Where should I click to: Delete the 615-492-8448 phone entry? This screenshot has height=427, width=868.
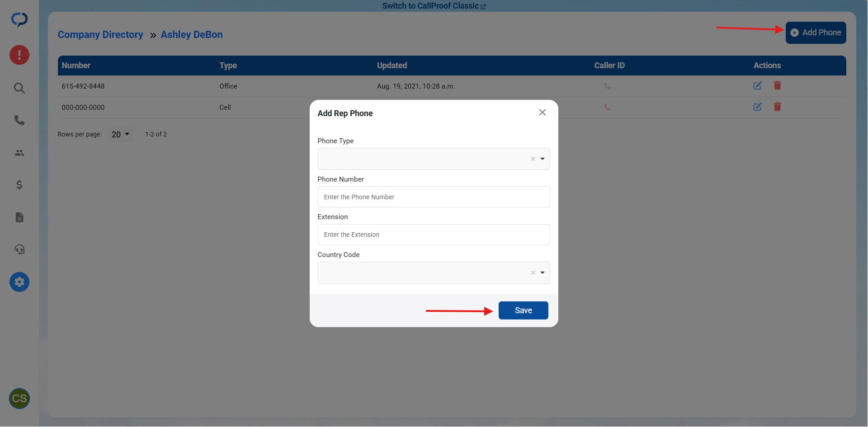[x=778, y=85]
